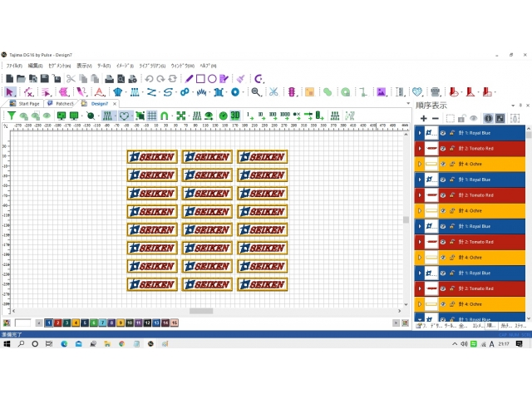
Task: Save design with the floppy disk icon
Action: [44, 79]
